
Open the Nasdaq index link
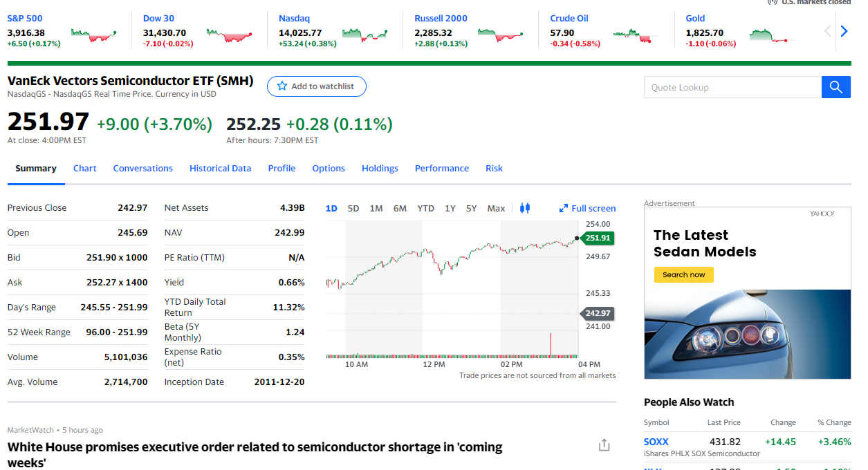click(x=294, y=19)
